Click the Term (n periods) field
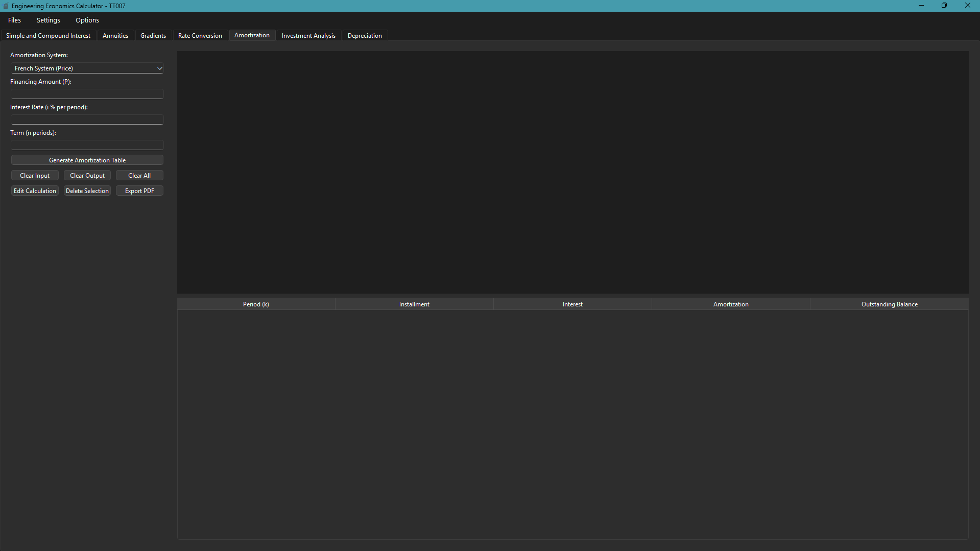The width and height of the screenshot is (980, 551). (87, 145)
